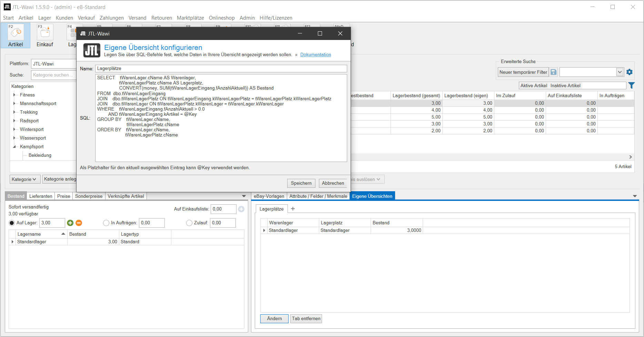Maximize the JTL-Wawi dialog window
Image resolution: width=644 pixels, height=337 pixels.
click(320, 33)
